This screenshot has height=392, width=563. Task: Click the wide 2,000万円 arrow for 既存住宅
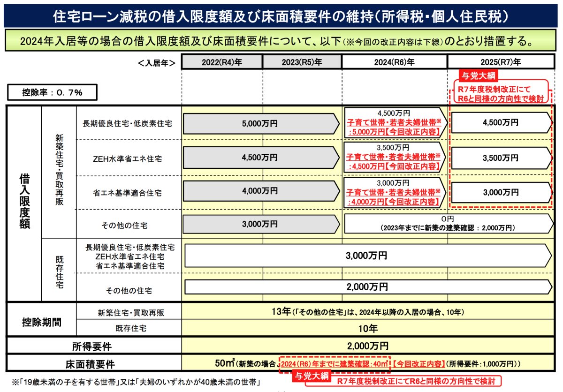click(x=367, y=286)
